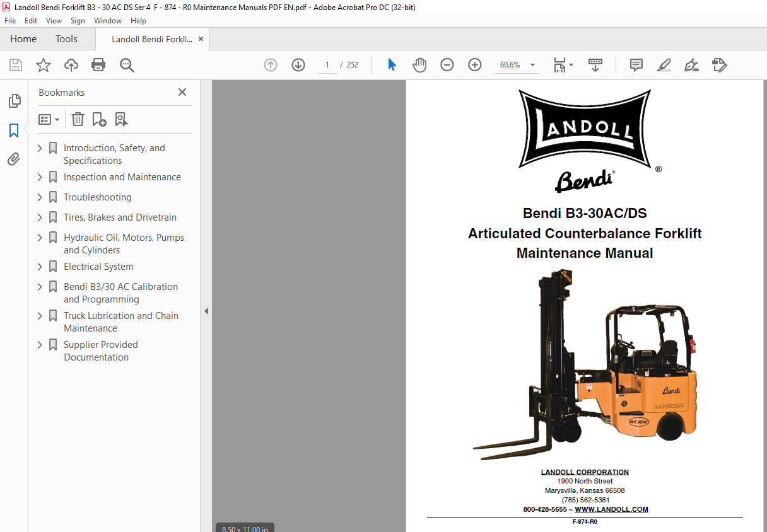Open the WWW.LANDOLL.COM link

611,509
